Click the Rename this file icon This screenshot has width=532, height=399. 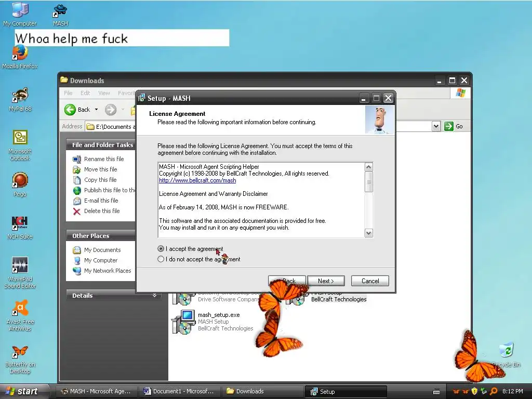pyautogui.click(x=77, y=159)
